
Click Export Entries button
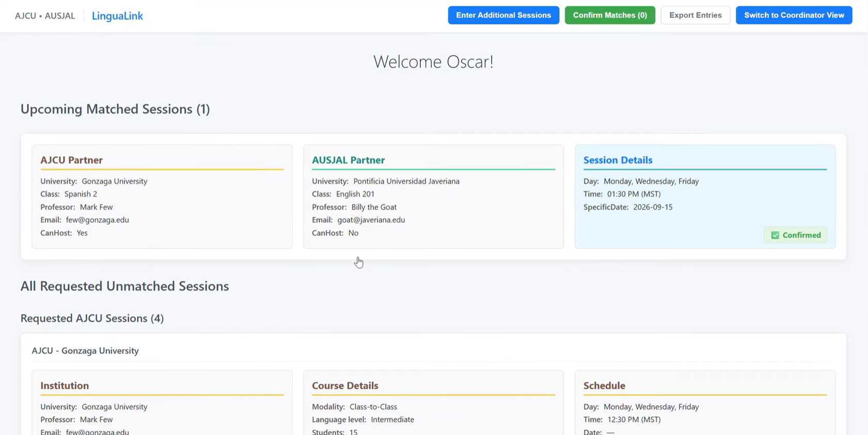695,15
